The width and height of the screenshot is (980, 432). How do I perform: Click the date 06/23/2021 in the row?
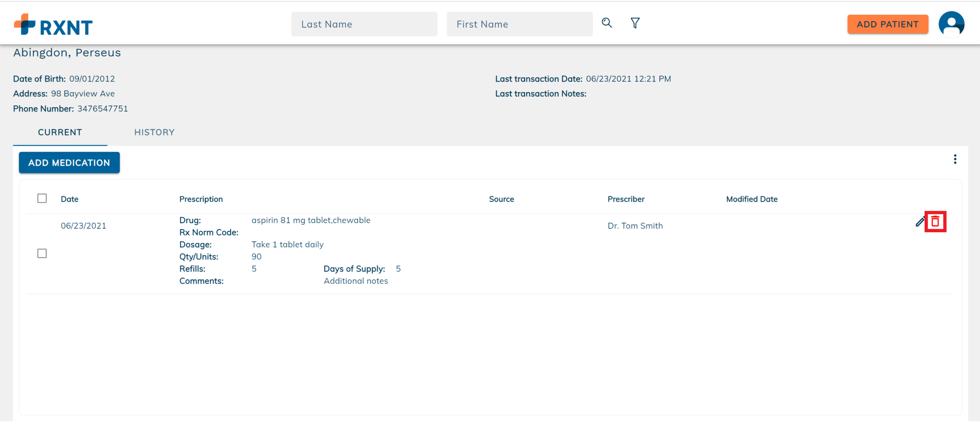(x=83, y=226)
